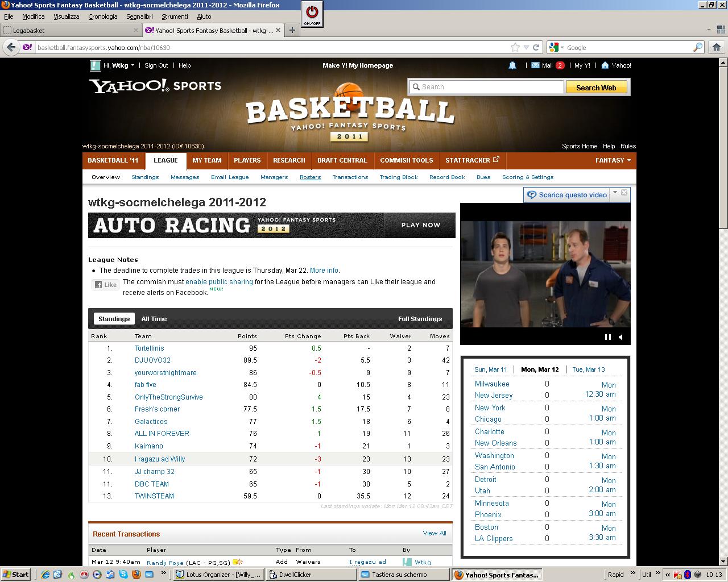Go to the Firefox home page button
Image resolution: width=728 pixels, height=582 pixels.
pyautogui.click(x=716, y=48)
